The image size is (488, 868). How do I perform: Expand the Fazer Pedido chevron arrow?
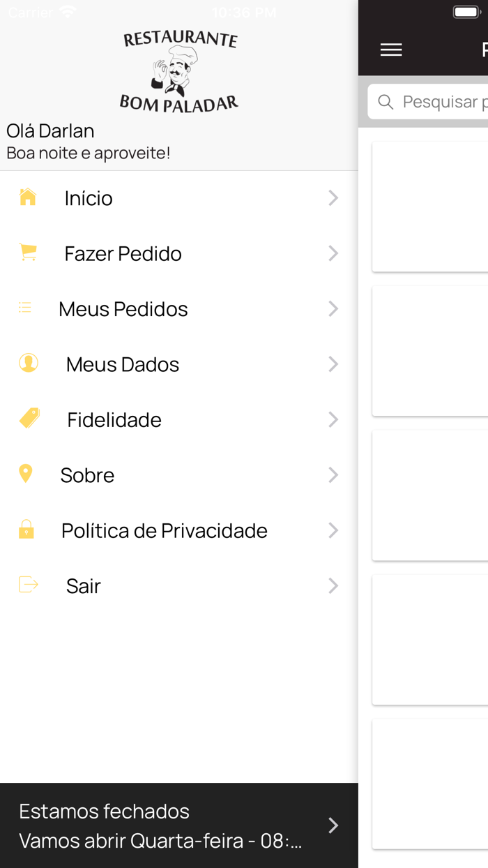333,253
